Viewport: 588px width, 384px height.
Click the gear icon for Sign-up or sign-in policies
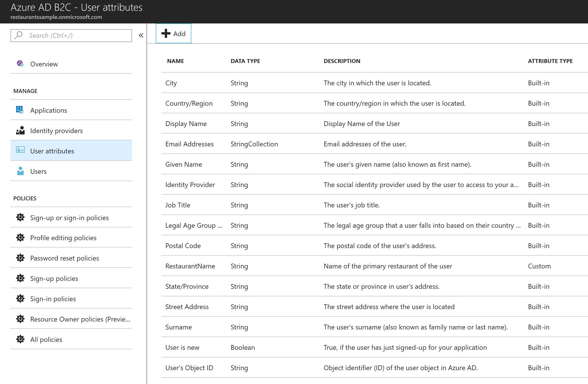pyautogui.click(x=20, y=217)
